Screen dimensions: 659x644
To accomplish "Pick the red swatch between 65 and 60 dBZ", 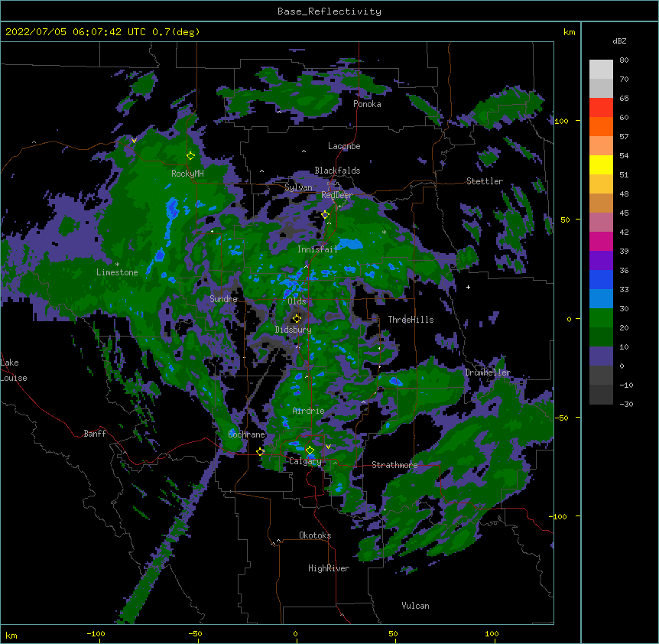I will [601, 108].
